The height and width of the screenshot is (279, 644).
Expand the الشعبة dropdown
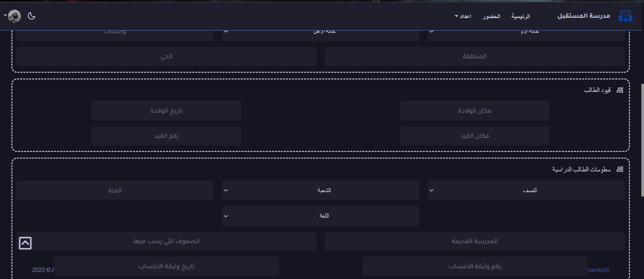pos(320,190)
